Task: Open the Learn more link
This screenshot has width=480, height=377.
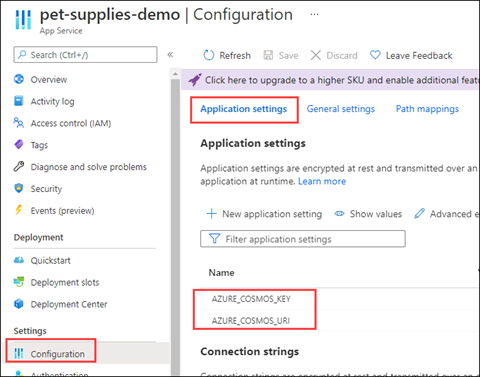Action: 322,181
